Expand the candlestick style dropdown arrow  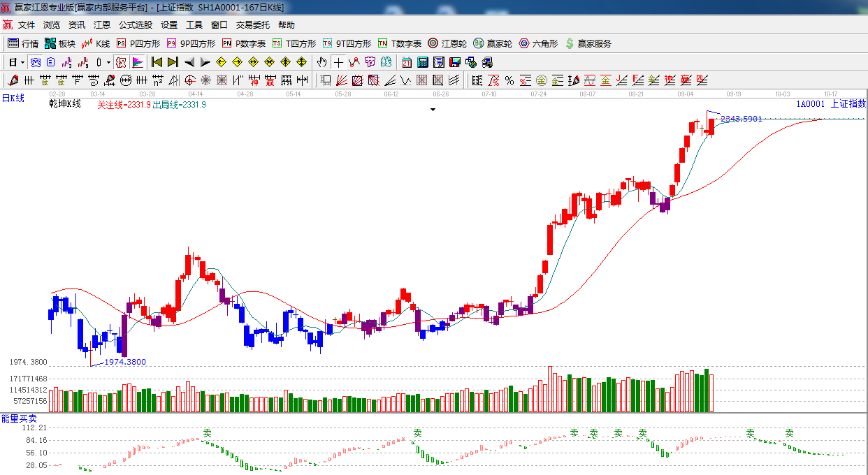(x=108, y=62)
